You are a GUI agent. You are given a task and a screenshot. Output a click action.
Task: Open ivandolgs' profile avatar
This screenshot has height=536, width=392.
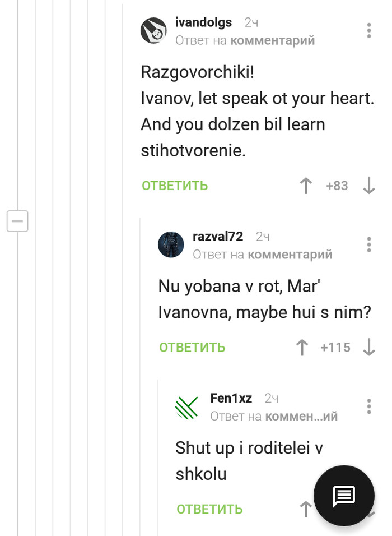153,31
